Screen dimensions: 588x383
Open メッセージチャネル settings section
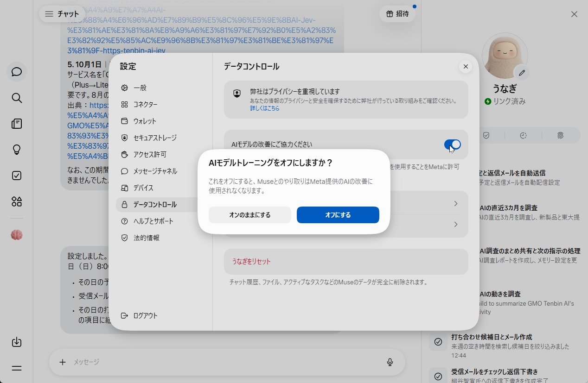click(x=160, y=171)
